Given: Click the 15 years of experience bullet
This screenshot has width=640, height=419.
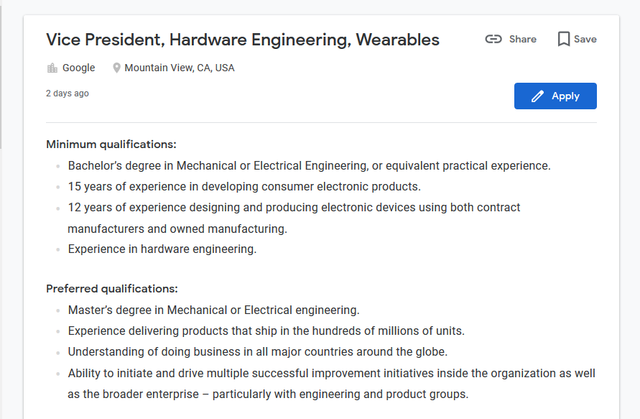Looking at the screenshot, I should (x=244, y=187).
